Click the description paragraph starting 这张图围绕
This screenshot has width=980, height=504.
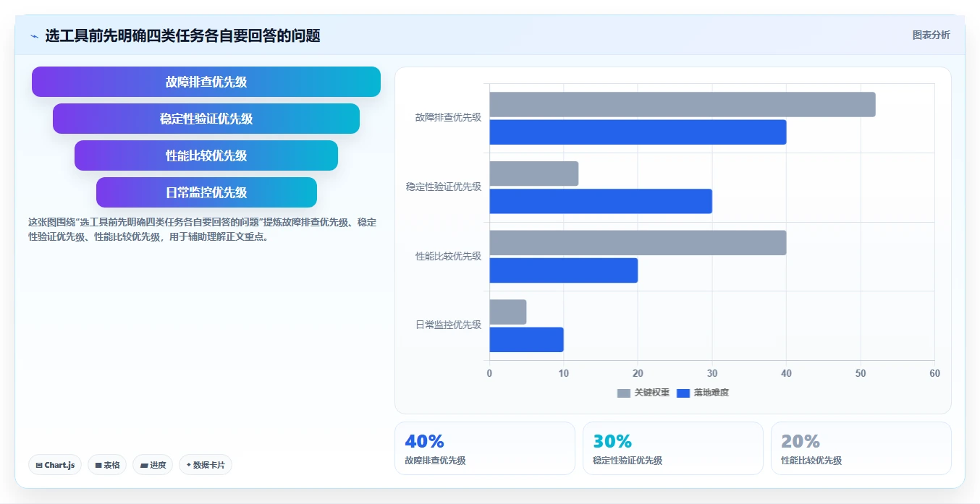click(202, 229)
